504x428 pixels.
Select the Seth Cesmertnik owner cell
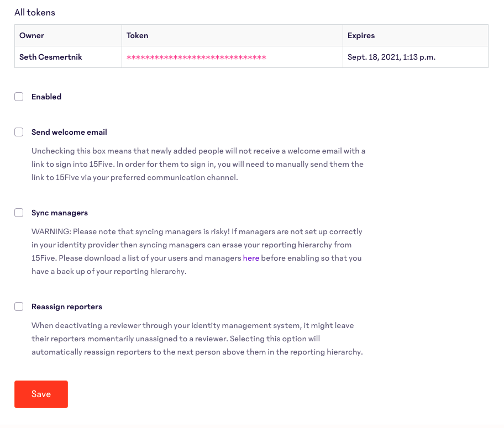(x=51, y=57)
